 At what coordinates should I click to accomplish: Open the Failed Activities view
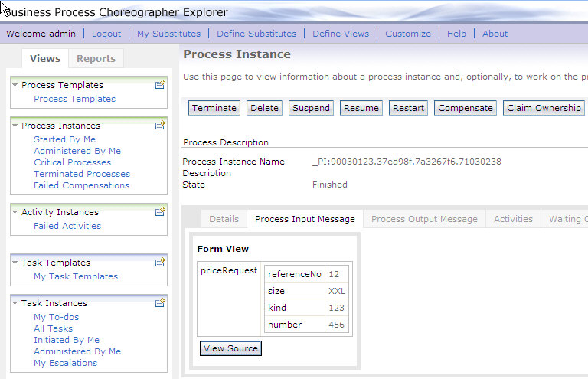coord(67,226)
